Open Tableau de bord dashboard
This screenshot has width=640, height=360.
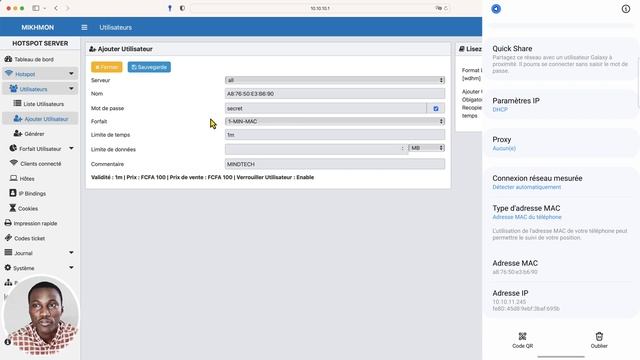[34, 59]
